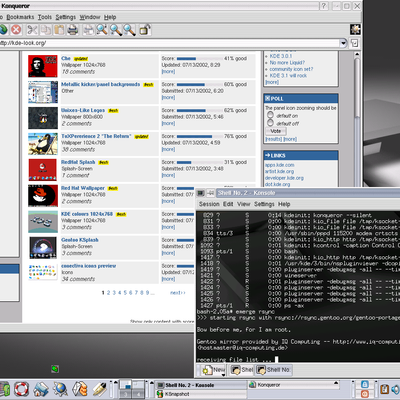
Task: Click the poll 'results' link
Action: coord(273,139)
